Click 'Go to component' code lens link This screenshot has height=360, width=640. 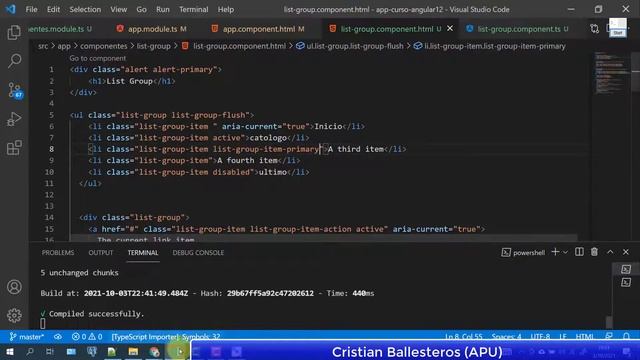98,58
